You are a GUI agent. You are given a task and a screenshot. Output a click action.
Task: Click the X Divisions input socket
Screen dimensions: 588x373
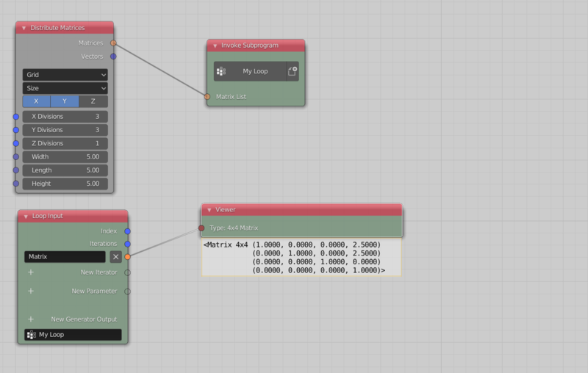pyautogui.click(x=15, y=117)
